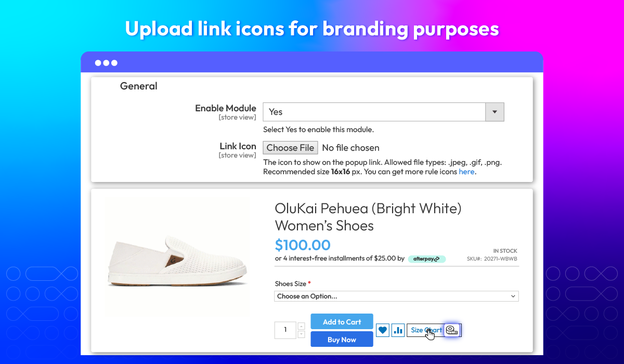The image size is (624, 364).
Task: Click the first white dot in window header
Action: (x=98, y=63)
